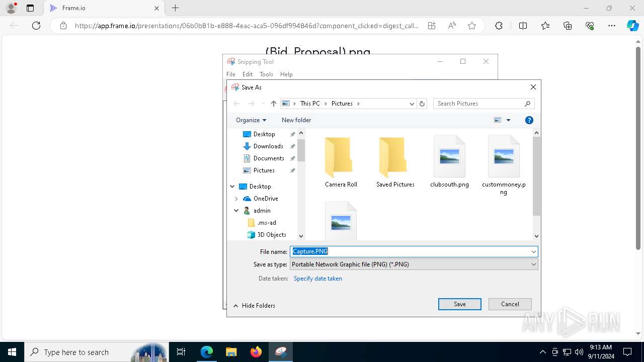Open the Save as type dropdown

pyautogui.click(x=414, y=264)
